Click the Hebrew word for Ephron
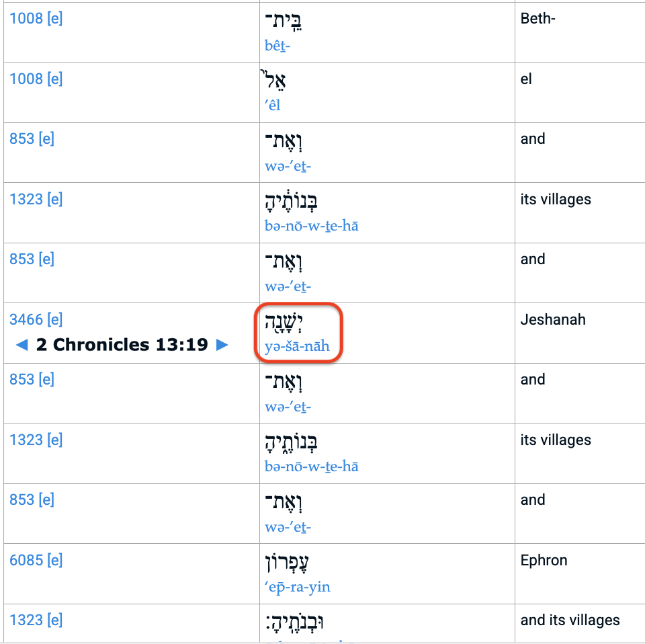This screenshot has width=645, height=644. tap(287, 563)
